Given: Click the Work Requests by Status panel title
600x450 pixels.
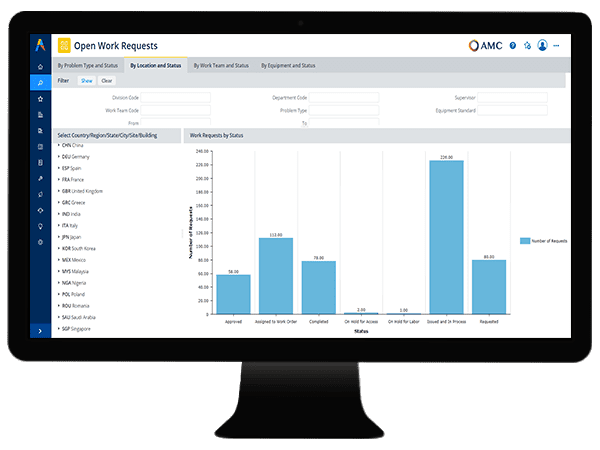Looking at the screenshot, I should click(x=217, y=135).
